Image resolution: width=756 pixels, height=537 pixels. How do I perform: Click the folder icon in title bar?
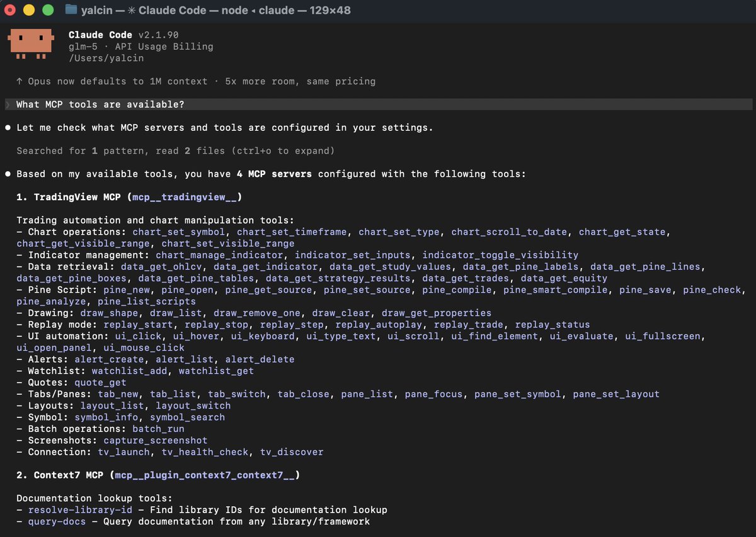point(71,10)
